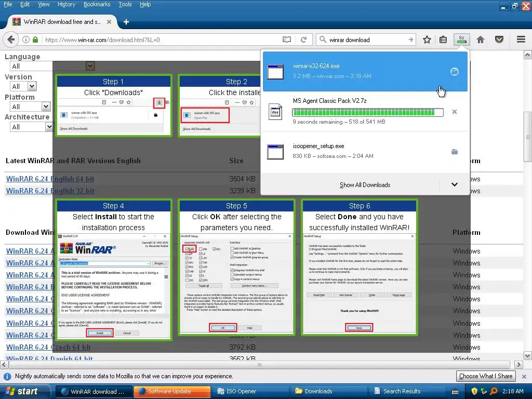Open the Help menu
This screenshot has height=399, width=532.
(145, 4)
